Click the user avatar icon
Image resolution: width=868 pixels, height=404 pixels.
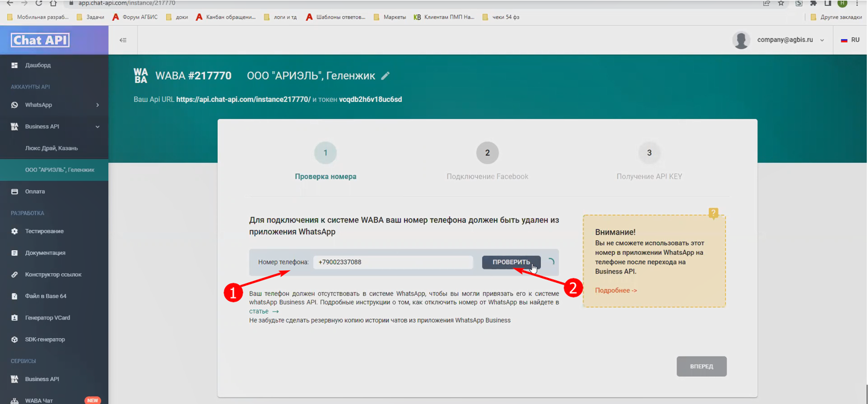pyautogui.click(x=741, y=40)
